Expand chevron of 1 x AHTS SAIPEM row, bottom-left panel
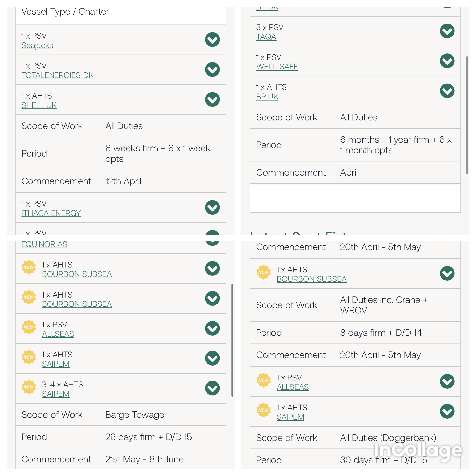 click(212, 358)
